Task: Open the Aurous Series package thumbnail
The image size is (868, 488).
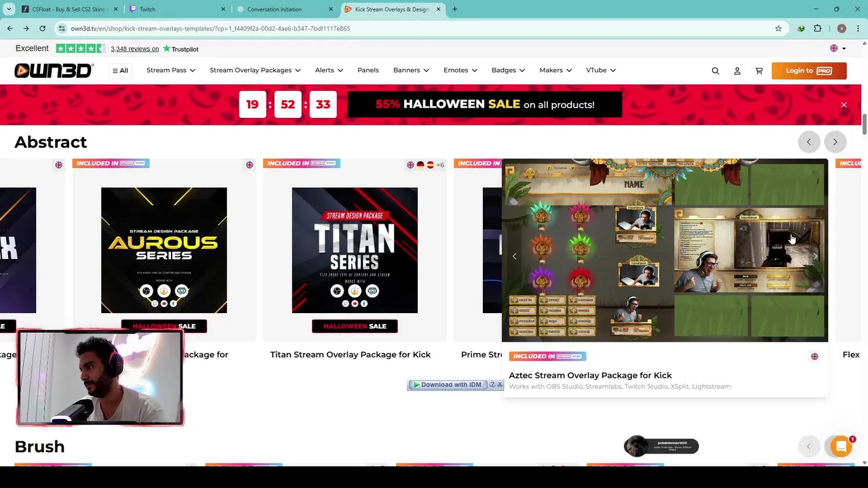Action: click(164, 250)
